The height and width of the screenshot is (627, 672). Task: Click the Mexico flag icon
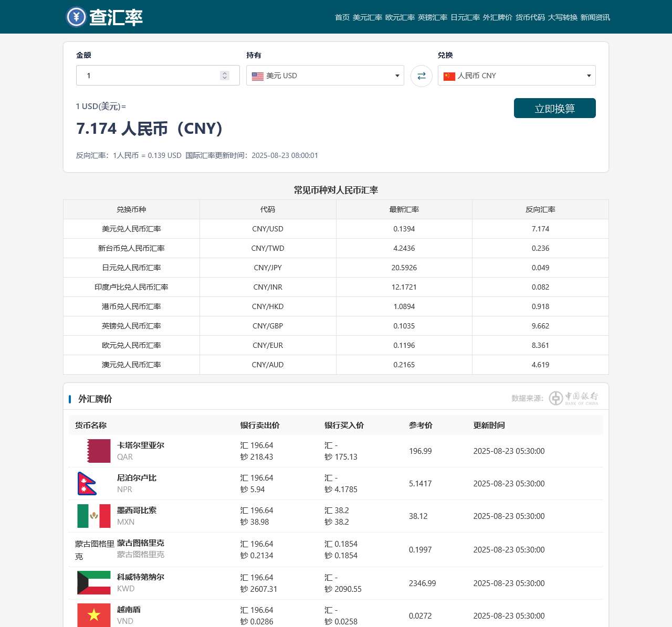coord(94,516)
